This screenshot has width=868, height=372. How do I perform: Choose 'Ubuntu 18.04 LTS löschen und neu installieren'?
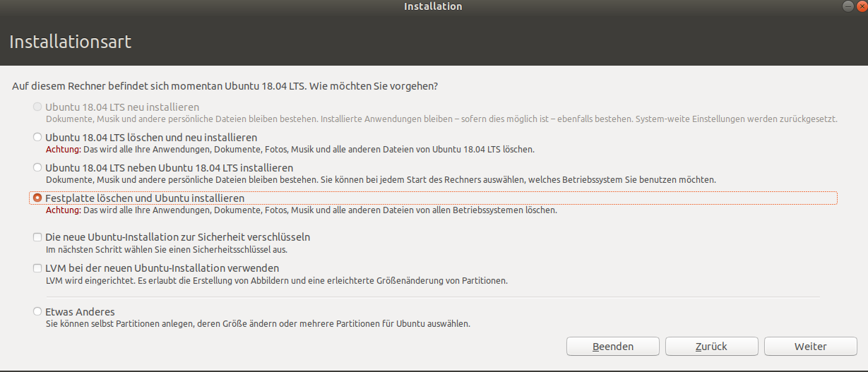37,137
